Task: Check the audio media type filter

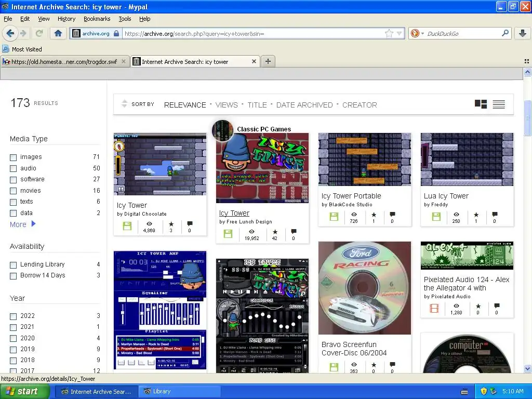Action: click(x=13, y=169)
